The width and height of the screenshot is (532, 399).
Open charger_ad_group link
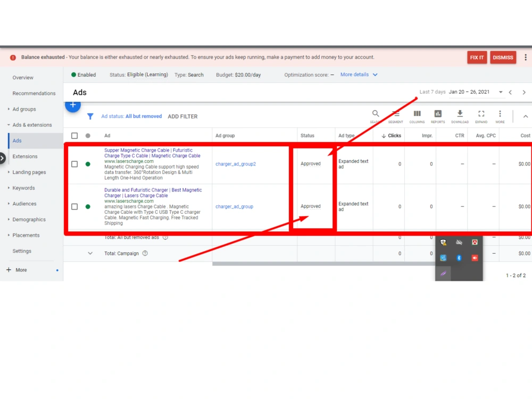point(234,206)
